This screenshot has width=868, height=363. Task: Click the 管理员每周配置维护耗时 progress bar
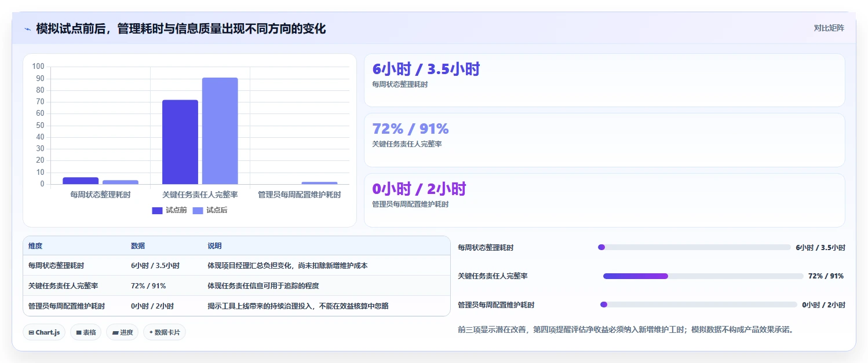699,305
